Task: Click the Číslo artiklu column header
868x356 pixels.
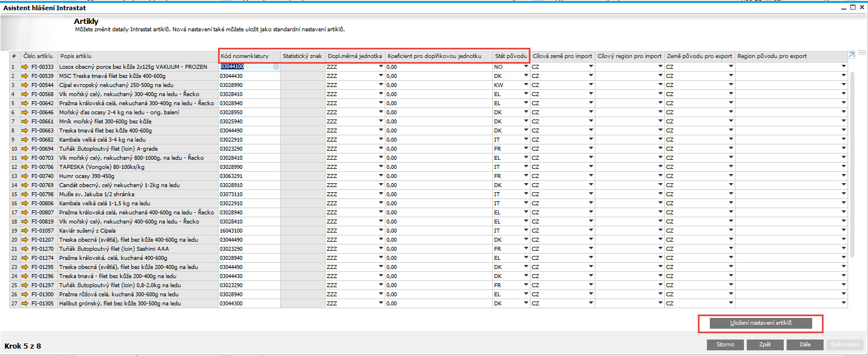Action: point(38,56)
